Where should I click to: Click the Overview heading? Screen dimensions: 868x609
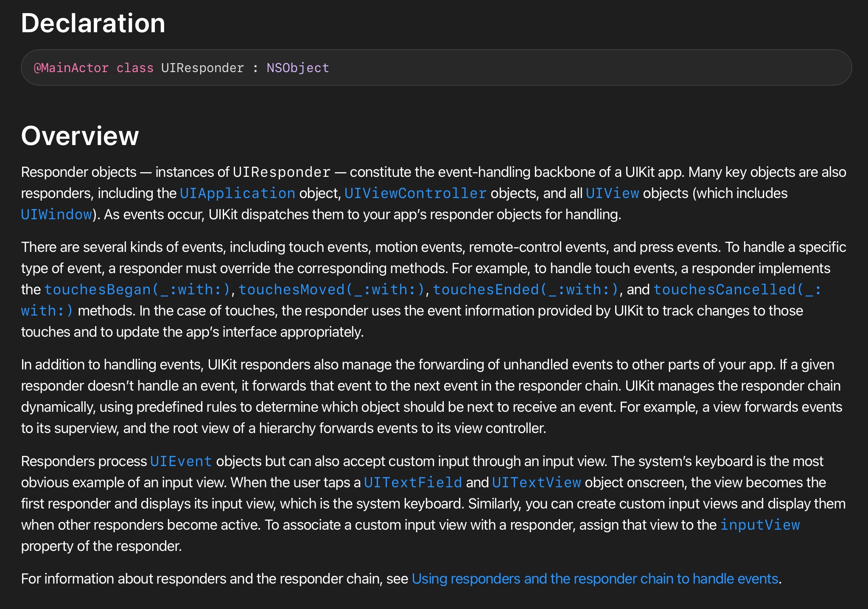coord(80,136)
